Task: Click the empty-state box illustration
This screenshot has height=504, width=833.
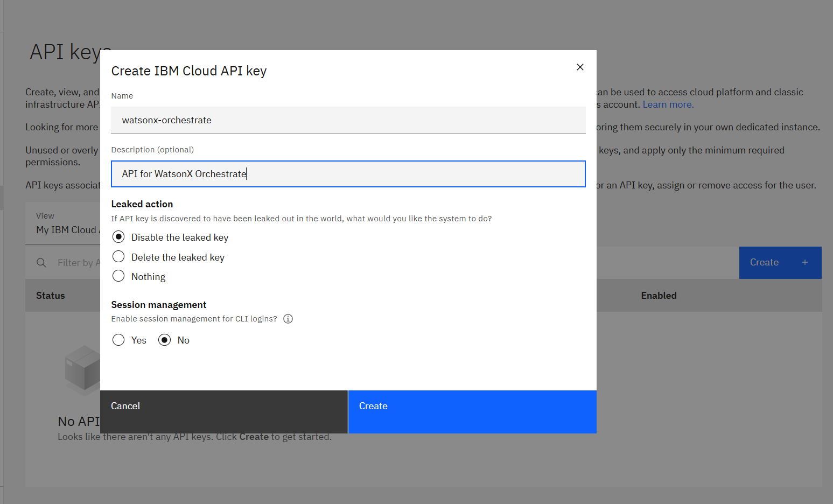Action: pos(82,370)
